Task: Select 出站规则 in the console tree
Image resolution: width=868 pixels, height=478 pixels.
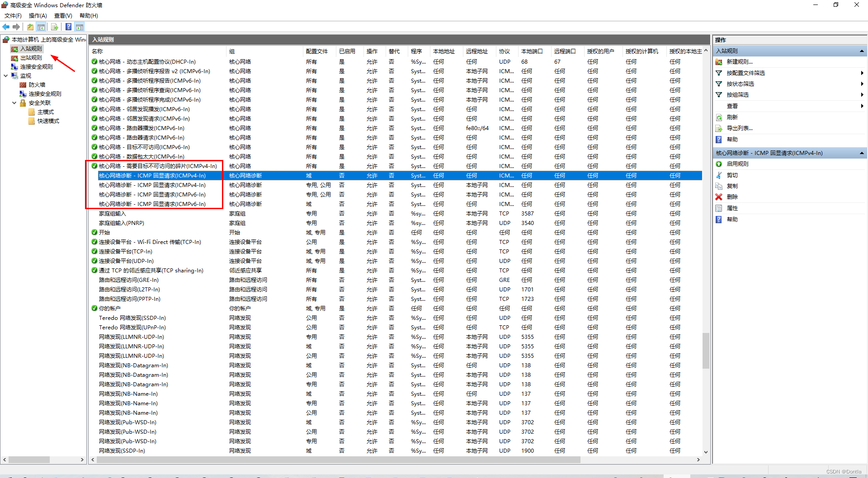Action: [31, 58]
